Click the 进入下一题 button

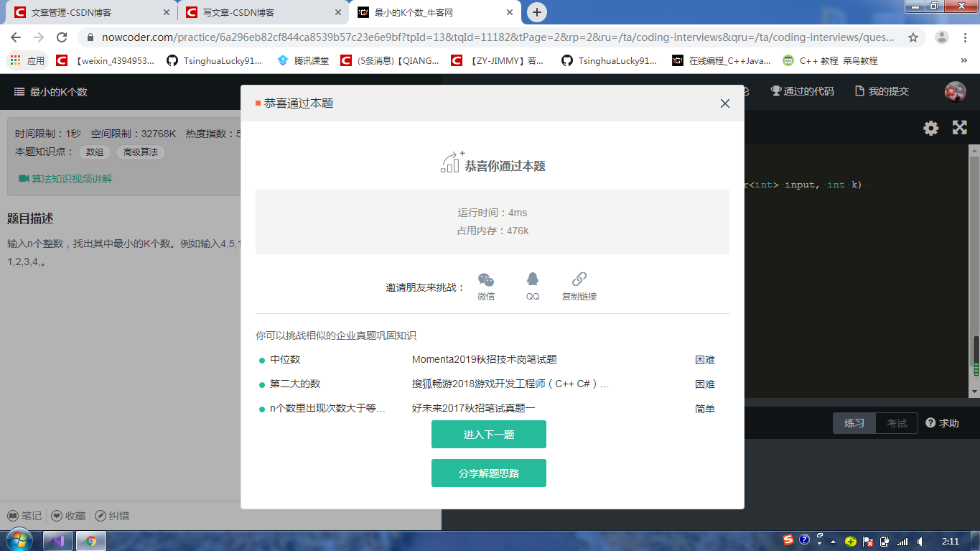488,434
